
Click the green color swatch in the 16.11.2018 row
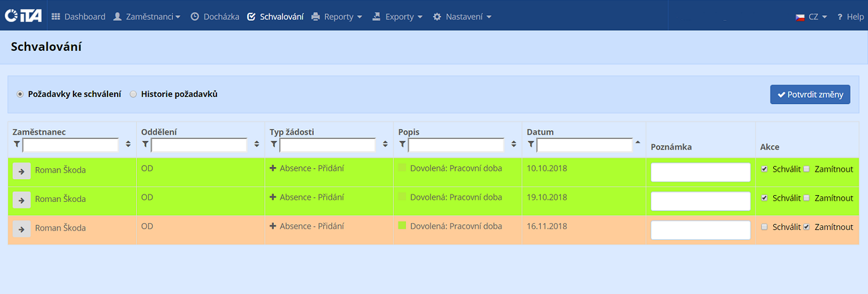point(402,226)
